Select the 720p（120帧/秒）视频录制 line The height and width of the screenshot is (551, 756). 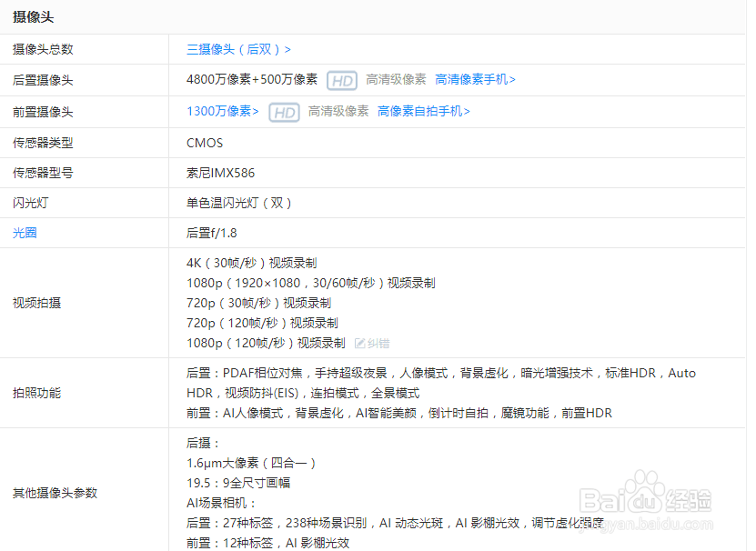click(262, 323)
